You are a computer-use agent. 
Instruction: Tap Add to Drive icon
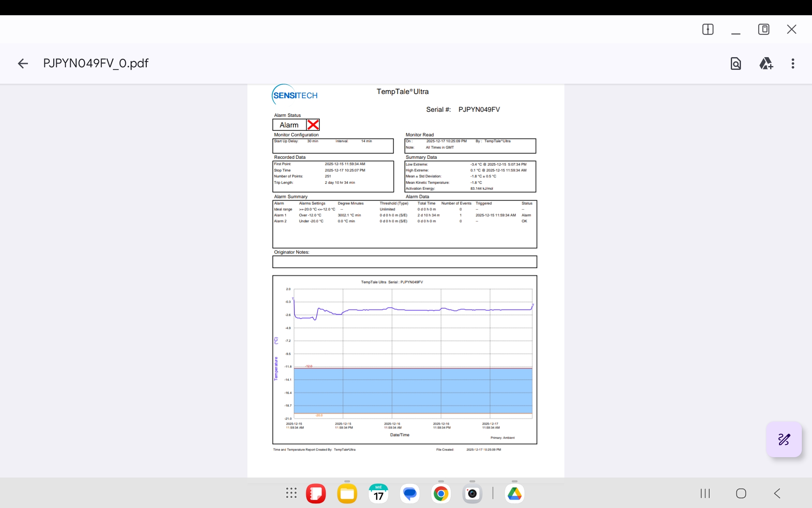pos(766,63)
